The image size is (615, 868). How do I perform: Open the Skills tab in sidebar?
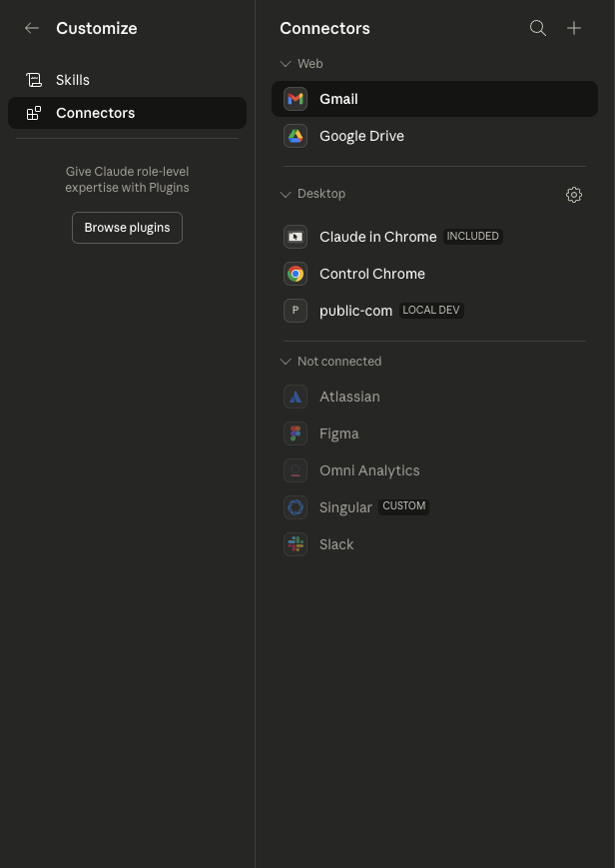[73, 80]
